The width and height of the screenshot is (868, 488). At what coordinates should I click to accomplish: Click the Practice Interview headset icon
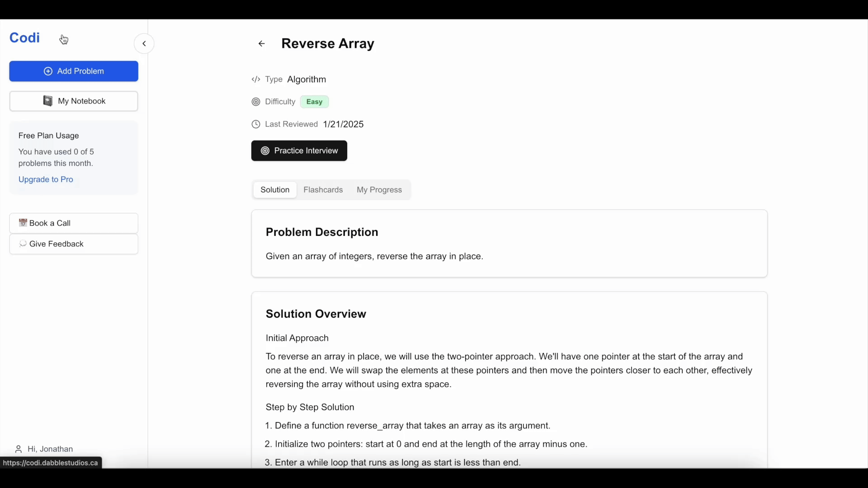(264, 150)
